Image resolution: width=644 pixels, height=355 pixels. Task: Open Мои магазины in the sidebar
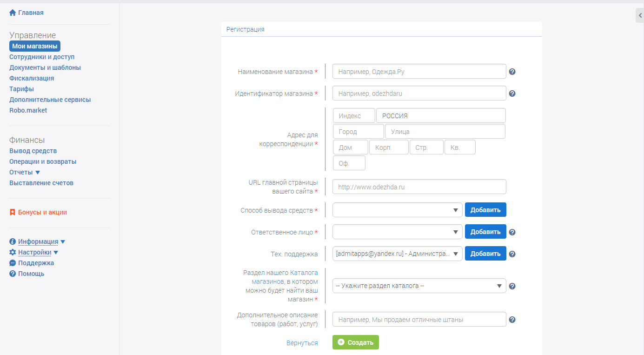tap(35, 46)
